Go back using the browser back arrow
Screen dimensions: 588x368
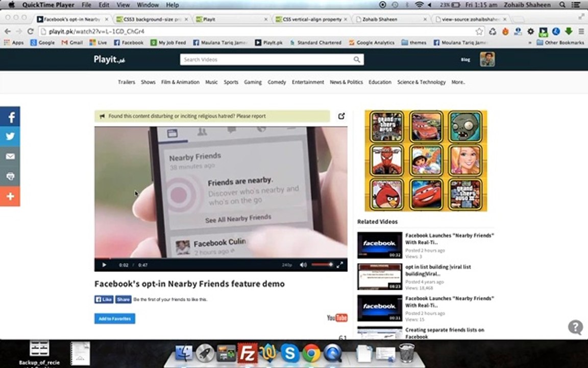8,32
